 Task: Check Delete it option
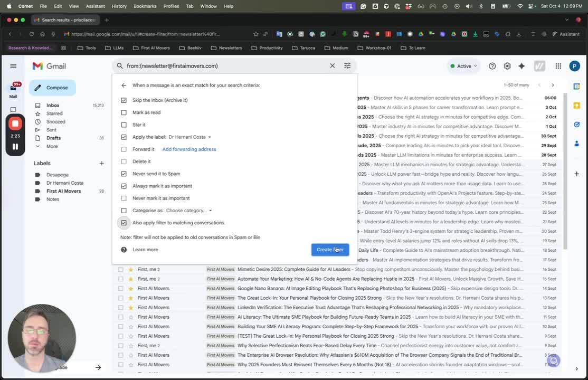[124, 161]
